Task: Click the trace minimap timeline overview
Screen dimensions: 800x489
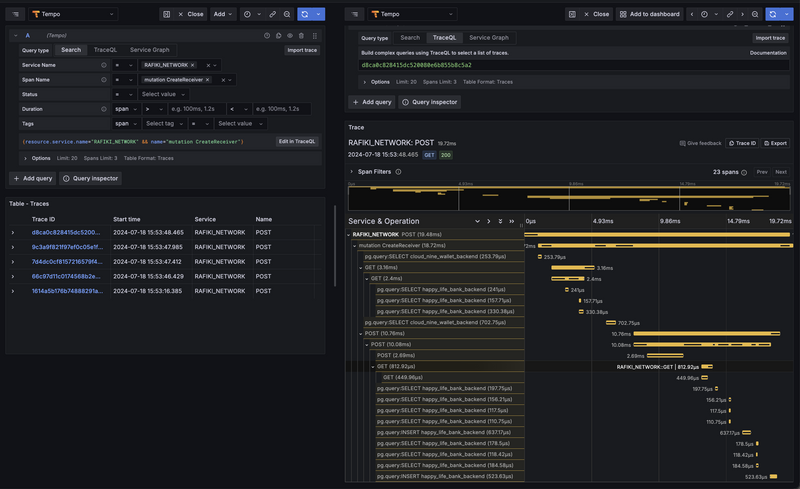Action: tap(569, 198)
